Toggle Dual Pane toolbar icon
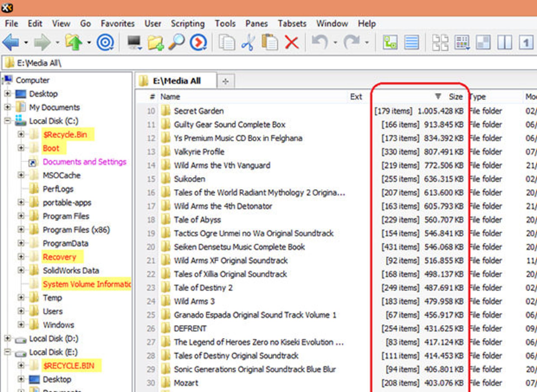Viewport: 537px width, 392px height. coord(505,42)
